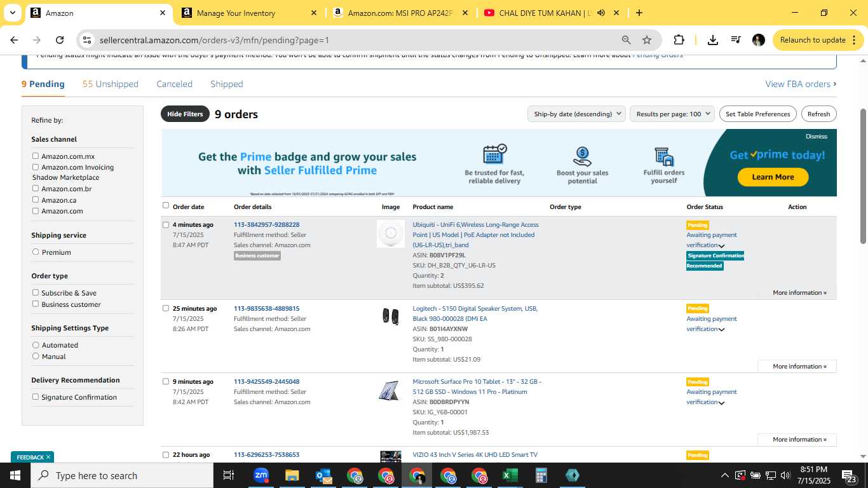Select the Automated shipping settings radio
Viewport: 868px width, 488px height.
coord(36,344)
